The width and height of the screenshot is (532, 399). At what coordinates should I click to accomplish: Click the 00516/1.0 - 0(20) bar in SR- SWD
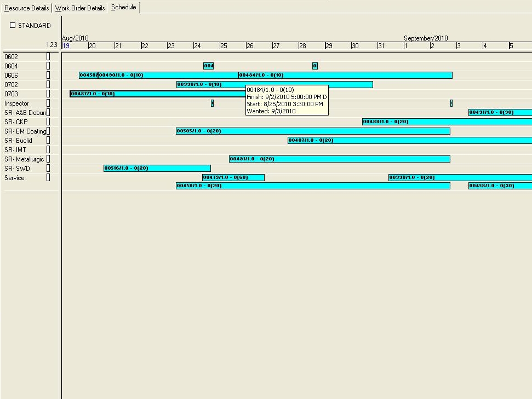point(157,169)
